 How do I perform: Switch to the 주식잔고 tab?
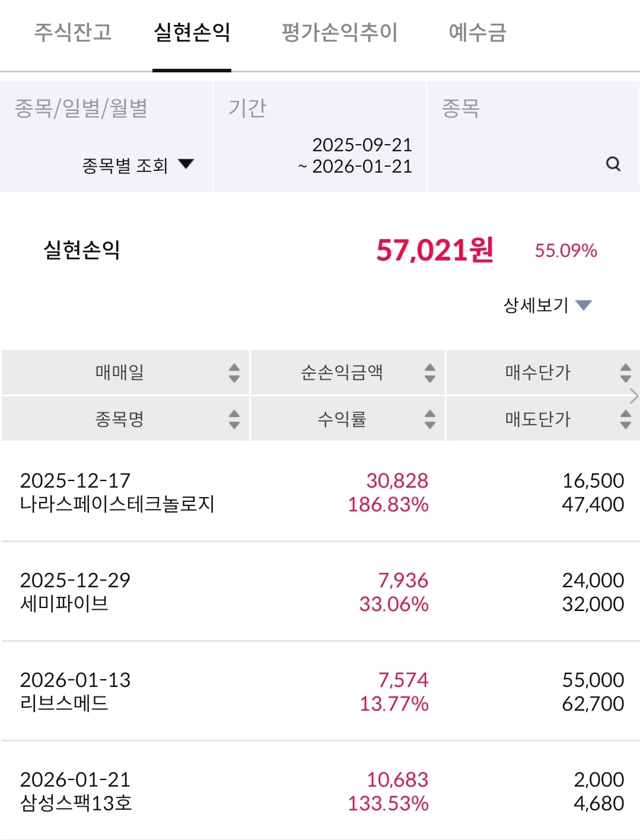click(73, 32)
